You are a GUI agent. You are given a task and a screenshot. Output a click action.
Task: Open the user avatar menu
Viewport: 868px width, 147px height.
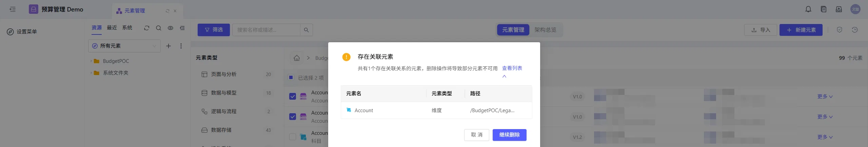855,9
